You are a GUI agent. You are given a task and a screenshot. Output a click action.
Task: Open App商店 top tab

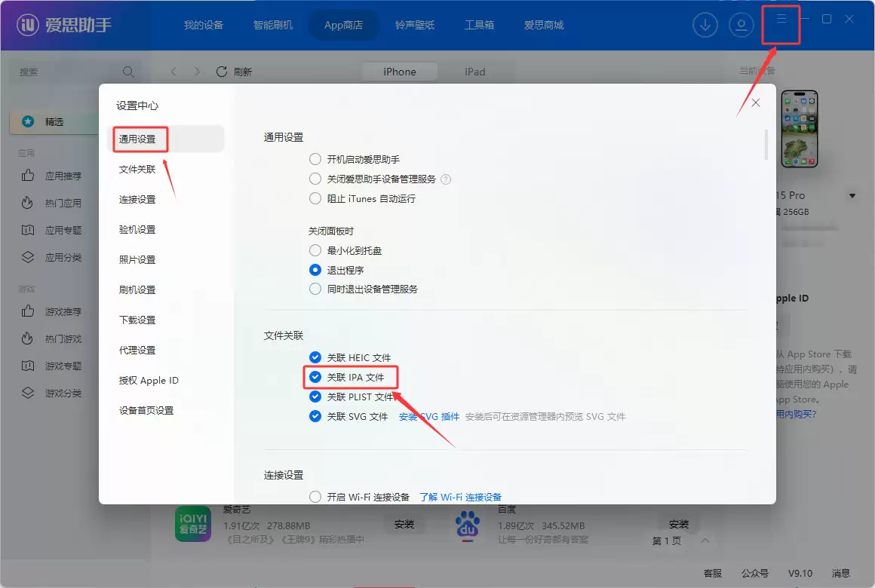(344, 25)
